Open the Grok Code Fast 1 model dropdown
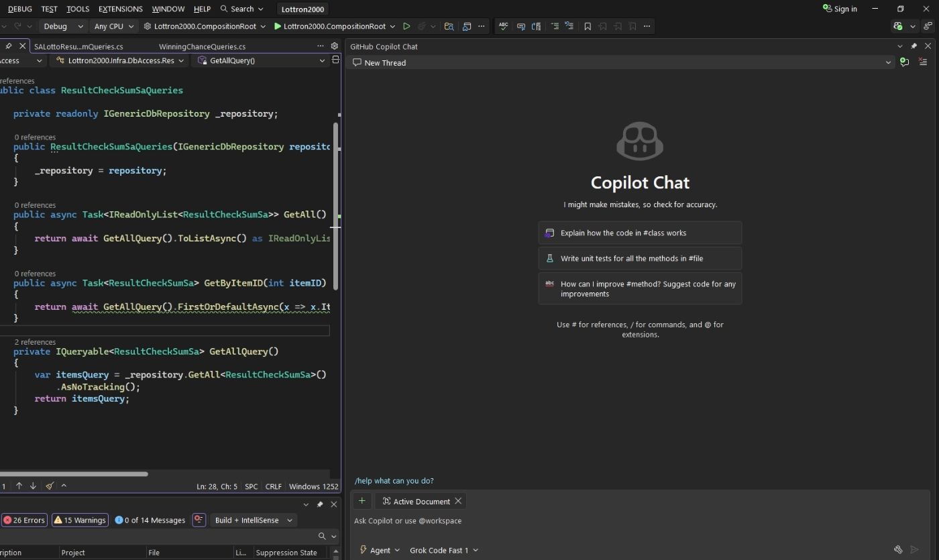 [444, 550]
